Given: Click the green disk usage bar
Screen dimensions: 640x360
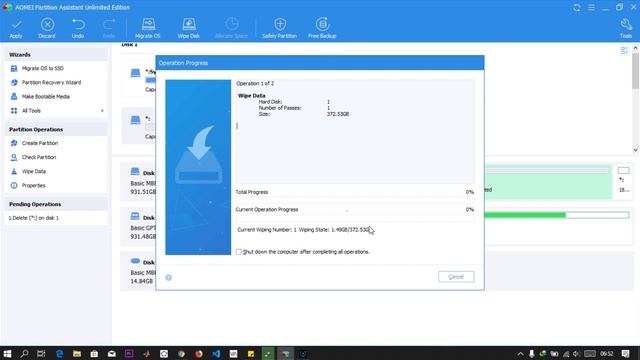Looking at the screenshot, I should click(557, 215).
